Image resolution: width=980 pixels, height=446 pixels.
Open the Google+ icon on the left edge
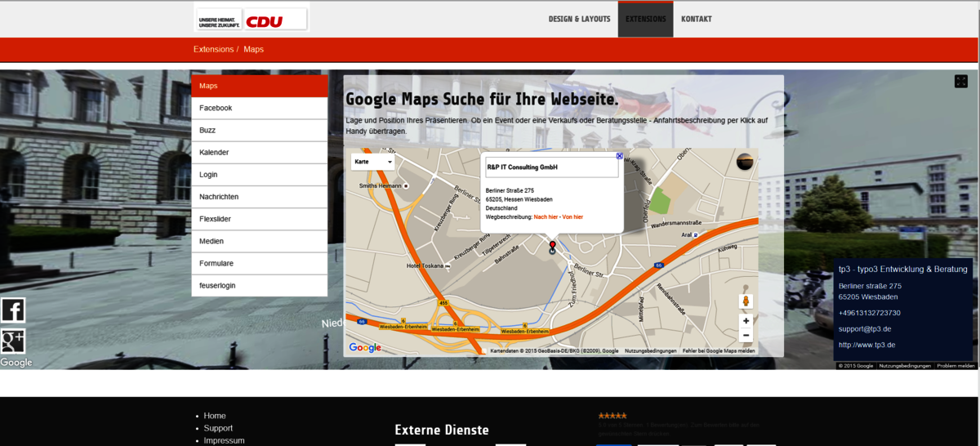coord(13,341)
